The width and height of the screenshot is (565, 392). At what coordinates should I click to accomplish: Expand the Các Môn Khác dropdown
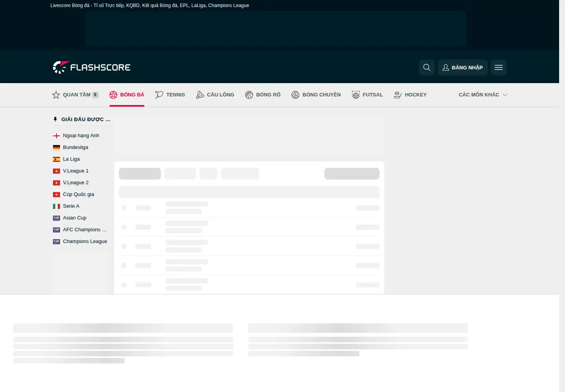coord(483,95)
